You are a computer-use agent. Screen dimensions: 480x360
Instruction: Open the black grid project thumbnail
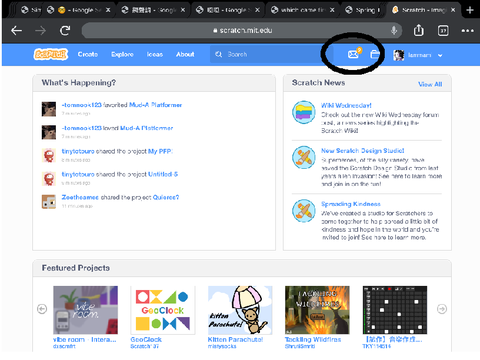point(395,310)
